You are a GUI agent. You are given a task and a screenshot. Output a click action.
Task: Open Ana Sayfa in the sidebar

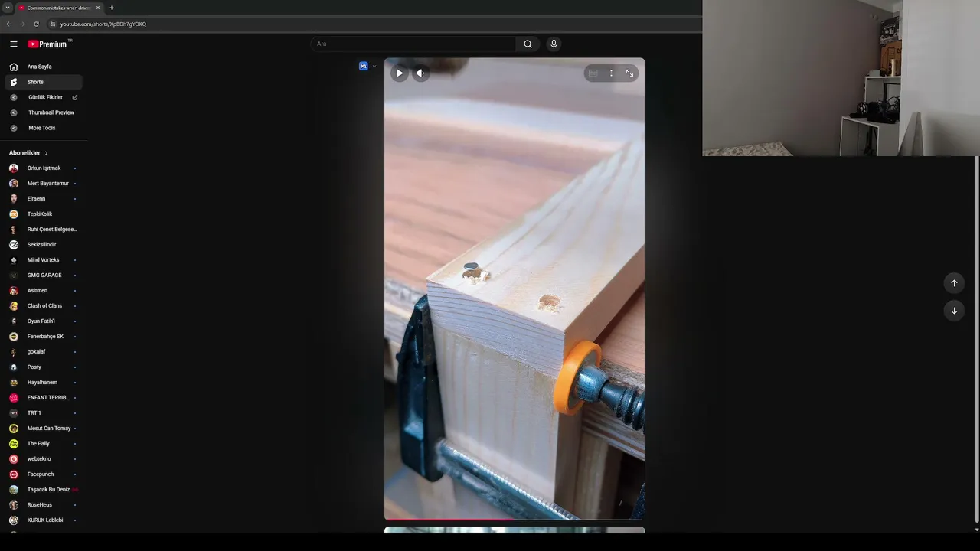tap(44, 67)
